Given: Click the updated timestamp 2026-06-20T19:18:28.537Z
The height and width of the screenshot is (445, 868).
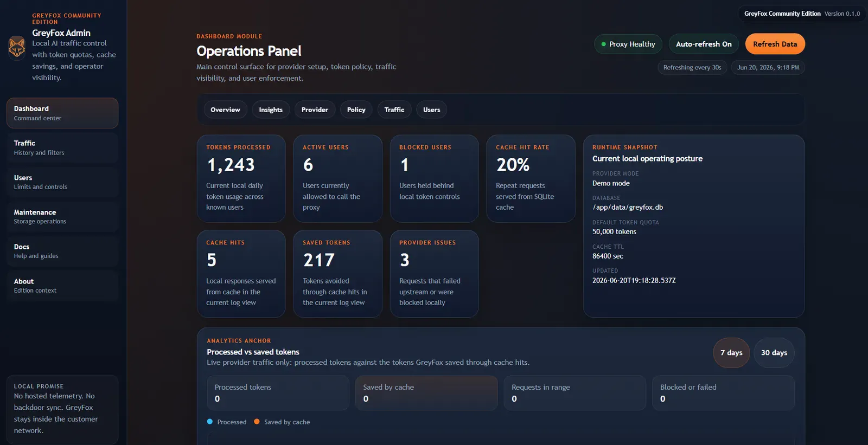Looking at the screenshot, I should (x=634, y=280).
